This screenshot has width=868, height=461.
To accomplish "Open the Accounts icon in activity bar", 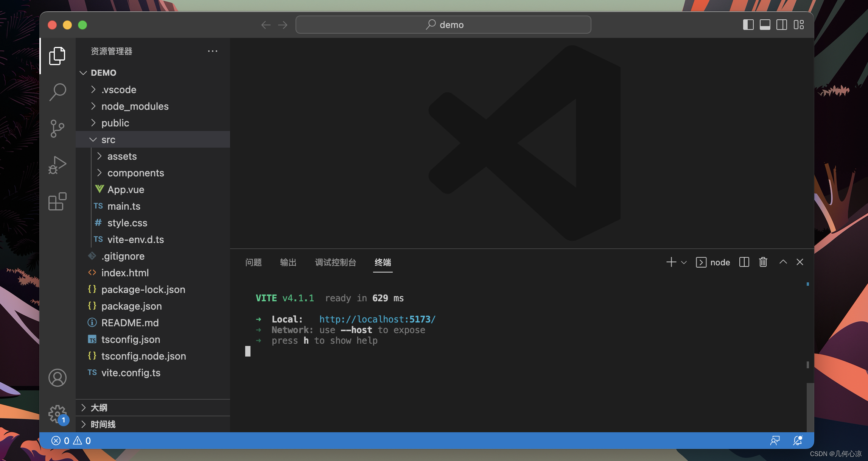I will 58,378.
